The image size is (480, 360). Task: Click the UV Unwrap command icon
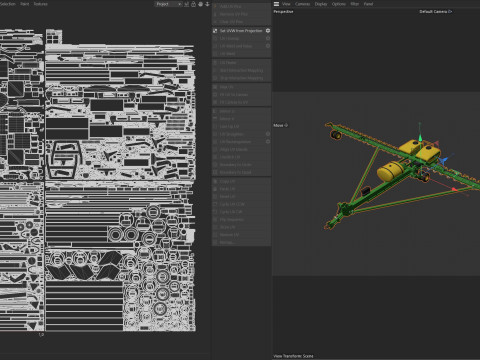(x=215, y=38)
